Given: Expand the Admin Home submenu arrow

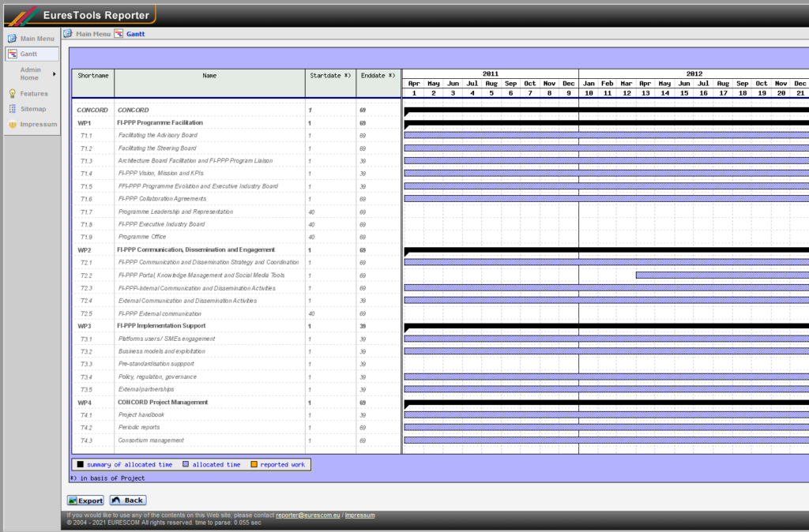Looking at the screenshot, I should (55, 74).
